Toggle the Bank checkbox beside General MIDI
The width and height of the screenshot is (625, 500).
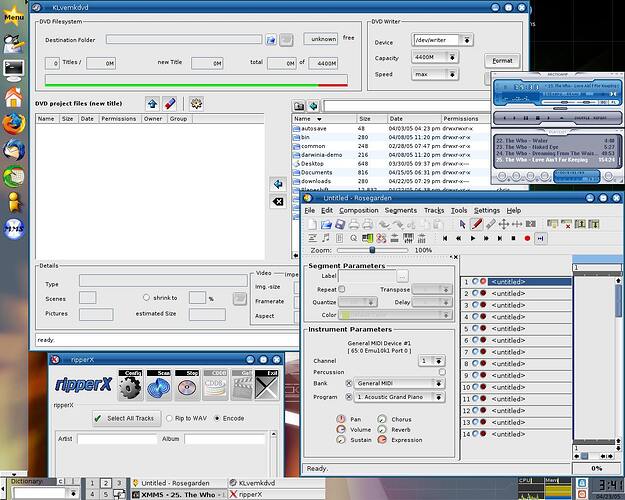coord(348,383)
